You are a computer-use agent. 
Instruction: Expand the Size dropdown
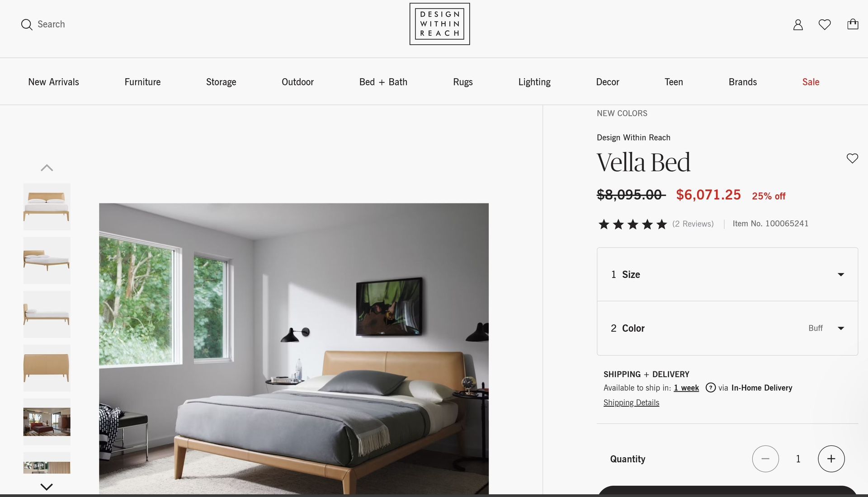[x=727, y=274]
